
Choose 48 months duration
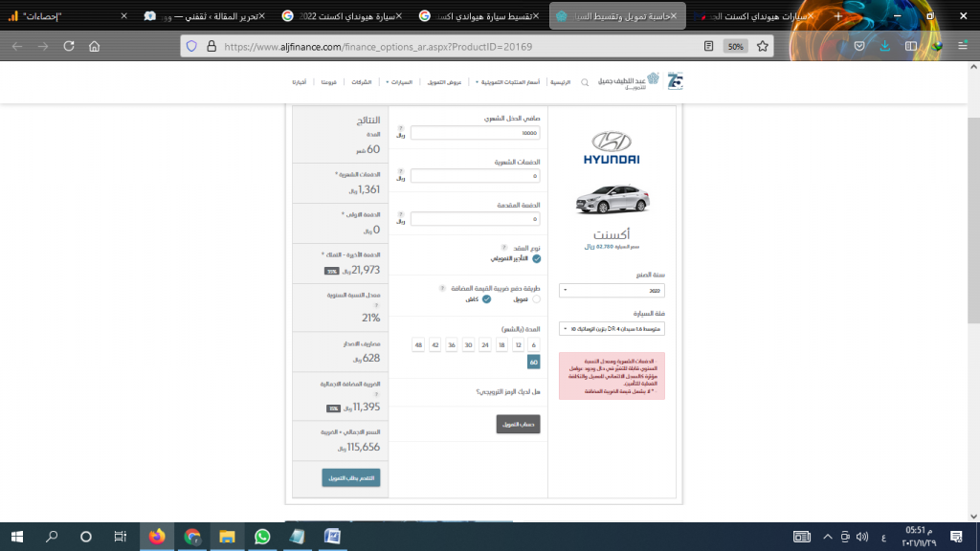click(x=418, y=344)
